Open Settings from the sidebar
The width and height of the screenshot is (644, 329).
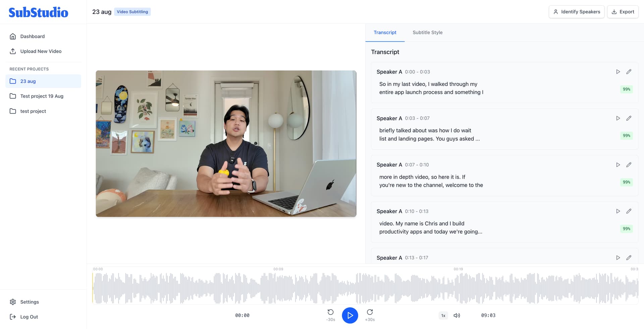pyautogui.click(x=30, y=301)
